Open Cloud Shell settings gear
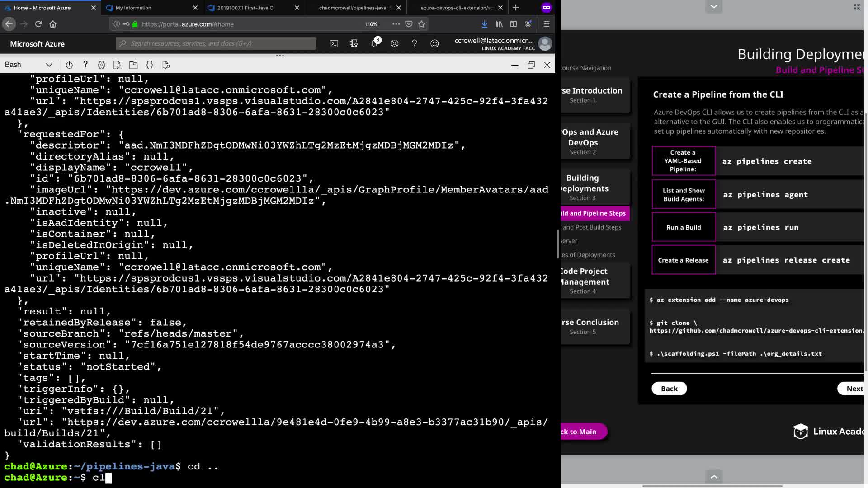 [101, 65]
